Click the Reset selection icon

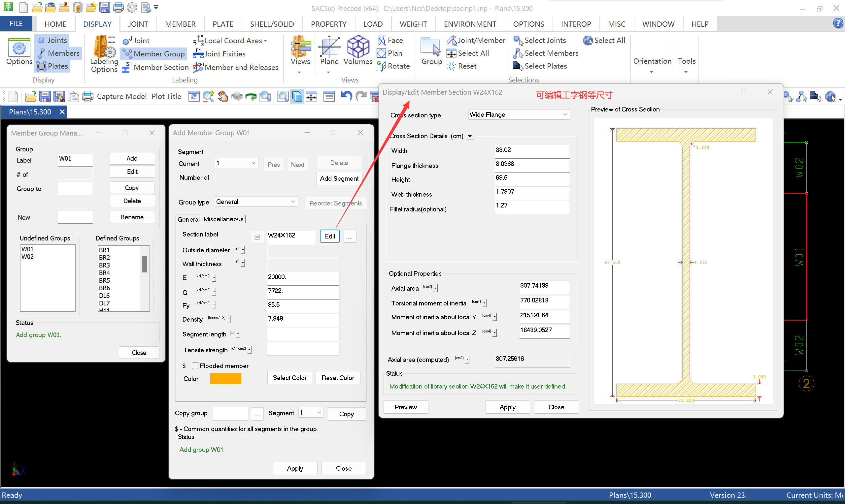451,66
